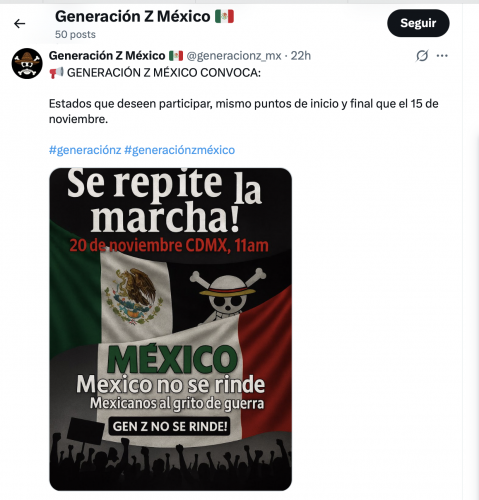Open the Se repite la marcha poster image
This screenshot has width=479, height=500.
pos(171,329)
